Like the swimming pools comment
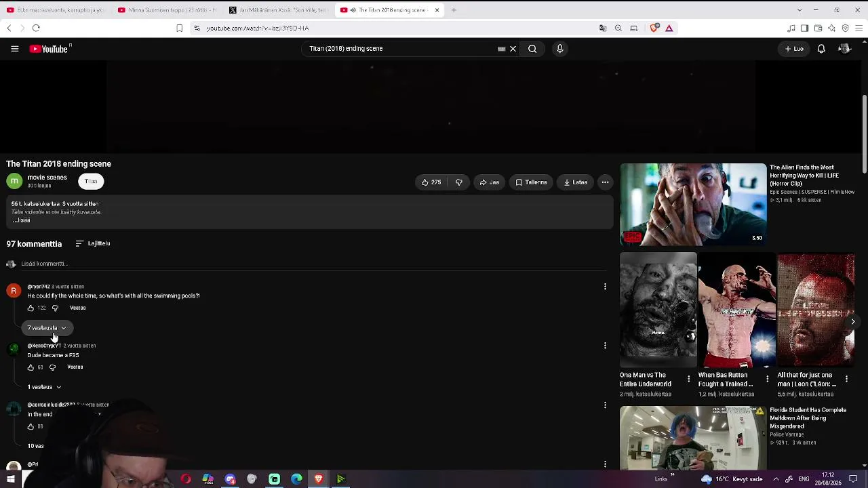Screen dimensions: 868x488 tap(31, 308)
